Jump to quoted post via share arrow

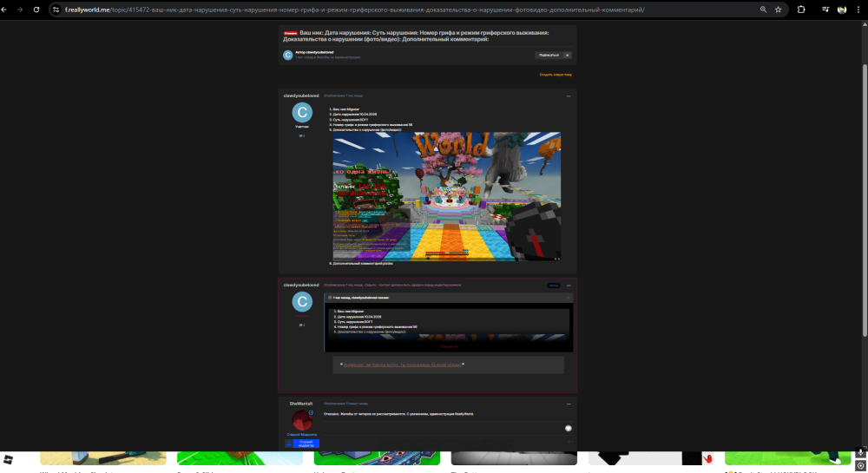click(568, 298)
